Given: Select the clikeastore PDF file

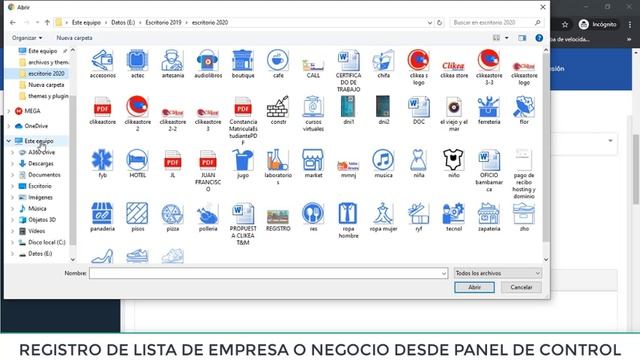Looking at the screenshot, I should click(x=102, y=110).
